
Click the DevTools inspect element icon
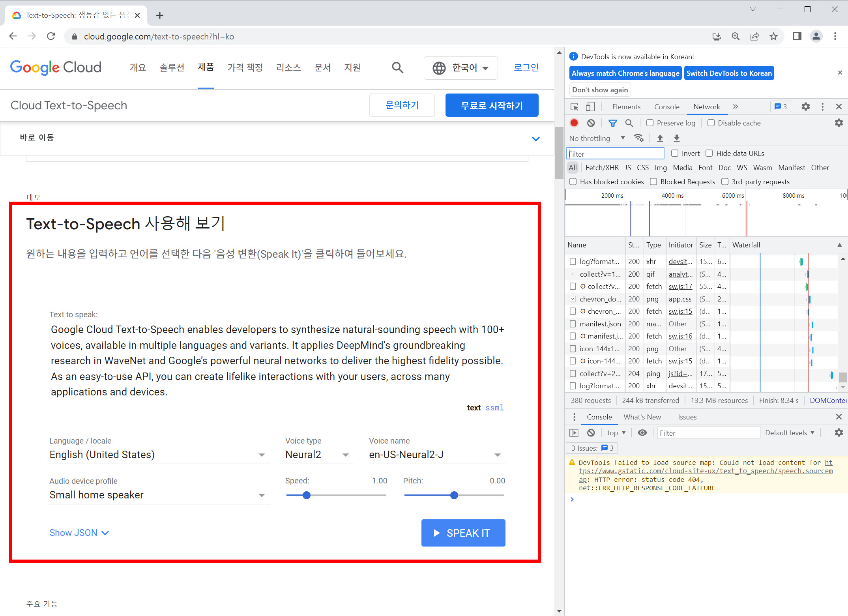pyautogui.click(x=575, y=107)
